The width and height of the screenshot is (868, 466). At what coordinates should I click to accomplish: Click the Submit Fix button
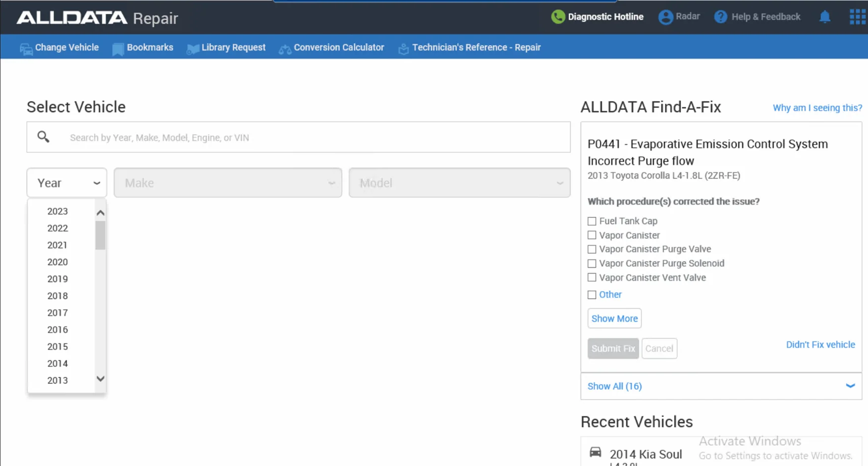[613, 349]
